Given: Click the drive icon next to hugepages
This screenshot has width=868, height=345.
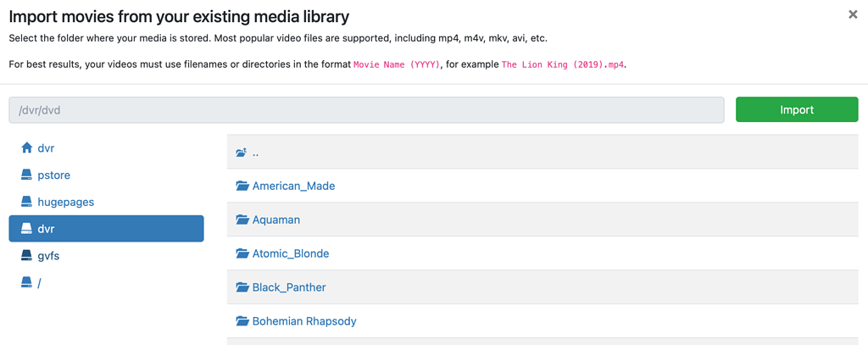Looking at the screenshot, I should (x=26, y=203).
